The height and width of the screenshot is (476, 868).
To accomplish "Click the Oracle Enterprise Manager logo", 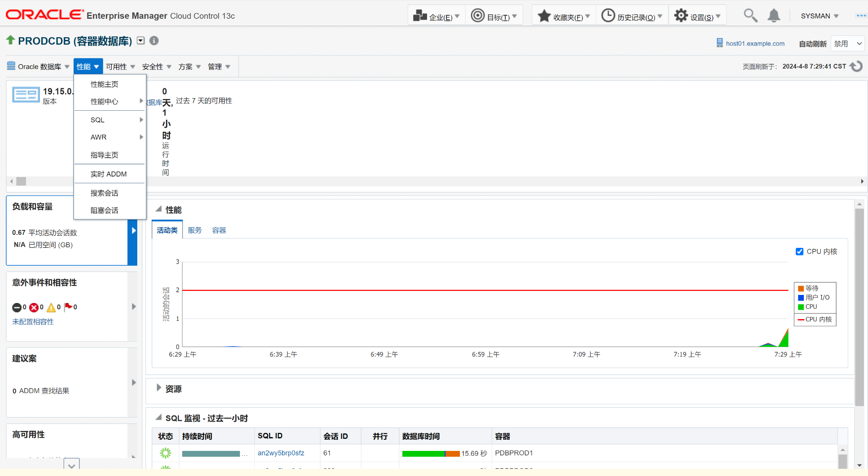I will pyautogui.click(x=120, y=15).
